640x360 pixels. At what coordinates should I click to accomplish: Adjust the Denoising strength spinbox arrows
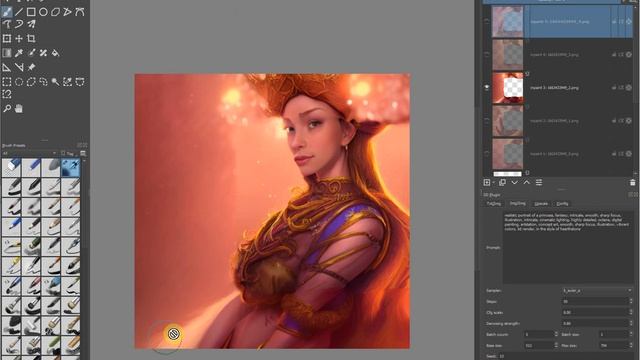point(631,324)
